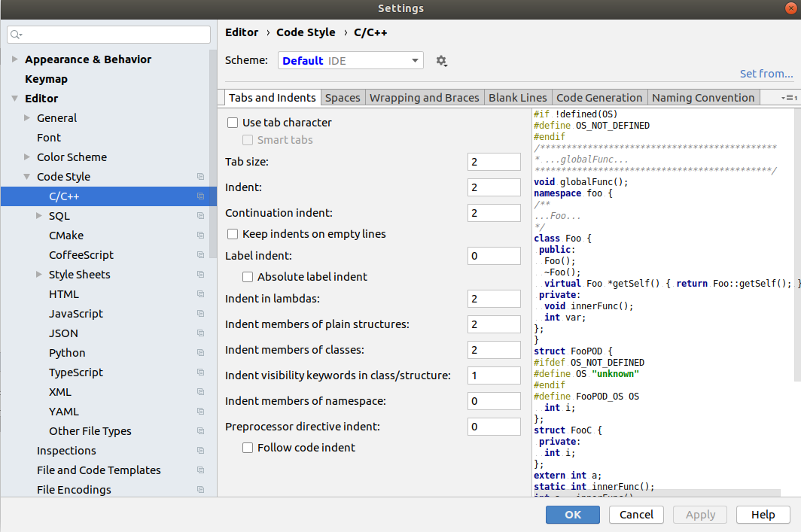Click the project-level icon next to Inspections
This screenshot has height=532, width=801.
(x=201, y=450)
